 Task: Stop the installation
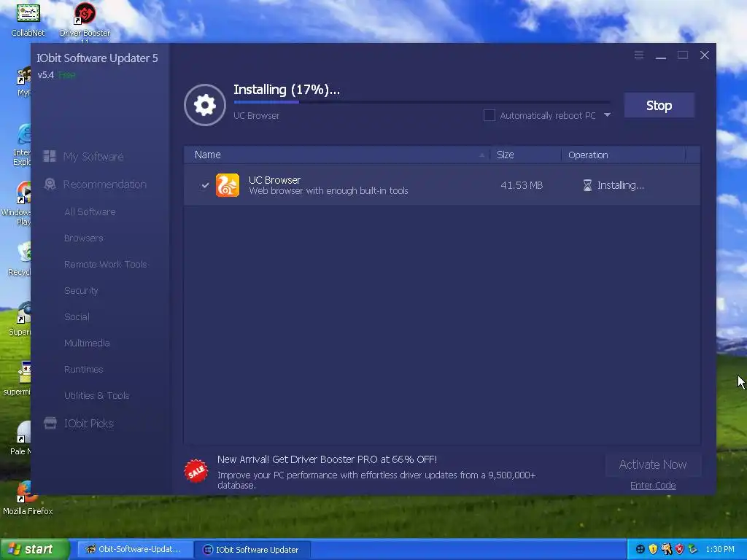[659, 105]
